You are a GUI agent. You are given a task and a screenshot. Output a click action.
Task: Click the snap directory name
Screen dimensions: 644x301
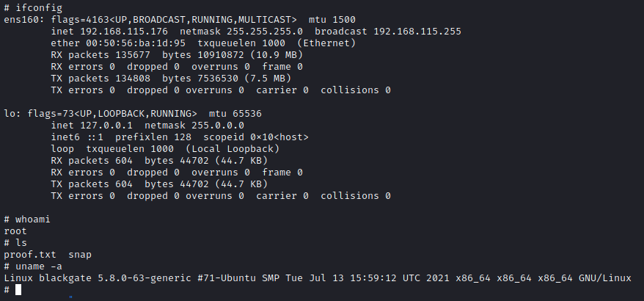pyautogui.click(x=80, y=255)
